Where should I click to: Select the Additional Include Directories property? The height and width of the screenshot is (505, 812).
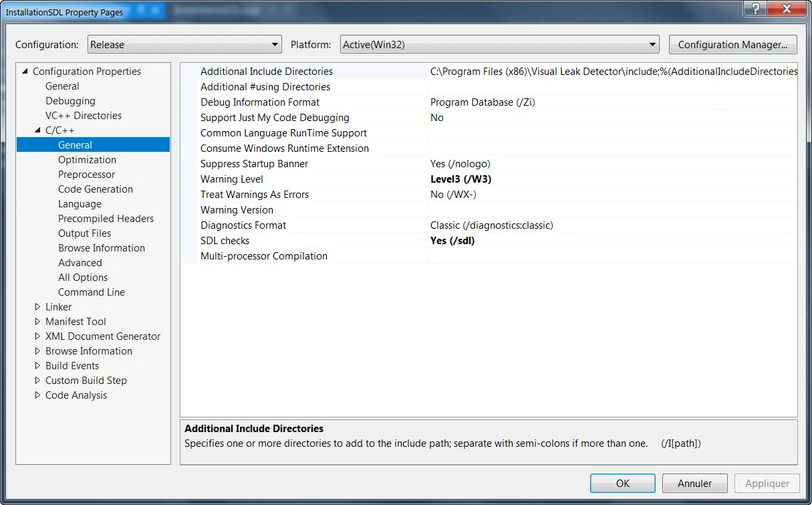(267, 72)
